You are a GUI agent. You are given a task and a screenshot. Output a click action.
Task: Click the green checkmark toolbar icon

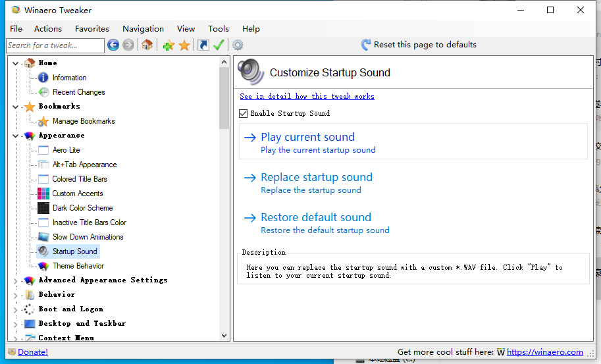(219, 45)
